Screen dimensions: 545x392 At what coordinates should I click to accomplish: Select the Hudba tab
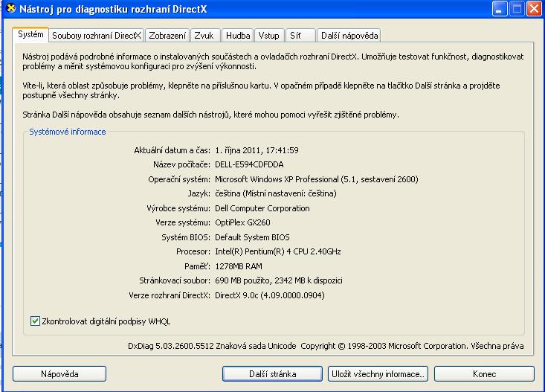(238, 36)
